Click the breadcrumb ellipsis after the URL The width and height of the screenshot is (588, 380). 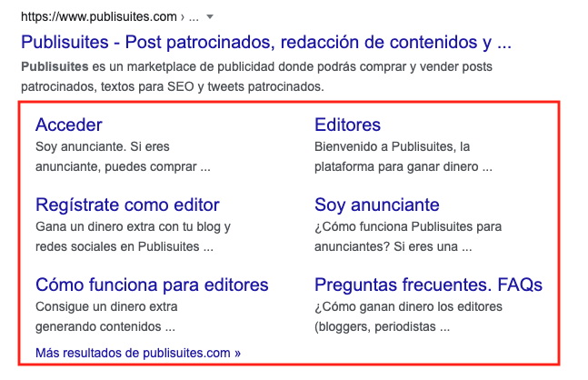point(192,17)
